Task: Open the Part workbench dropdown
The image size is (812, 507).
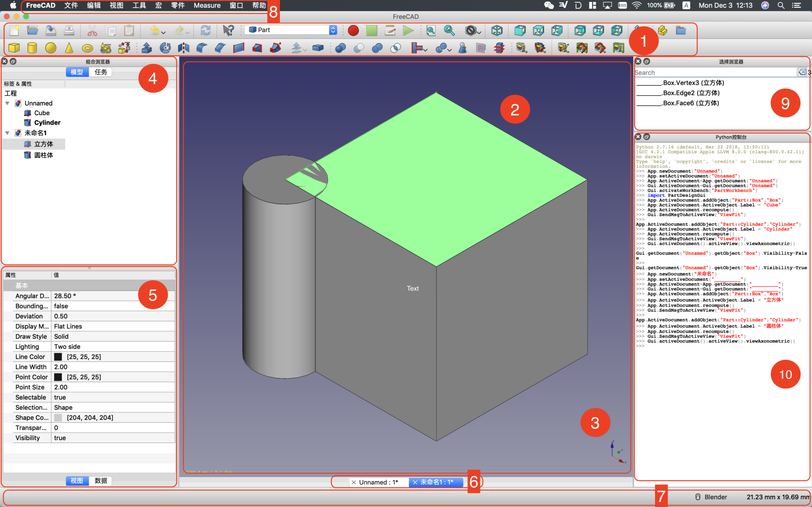Action: 290,30
